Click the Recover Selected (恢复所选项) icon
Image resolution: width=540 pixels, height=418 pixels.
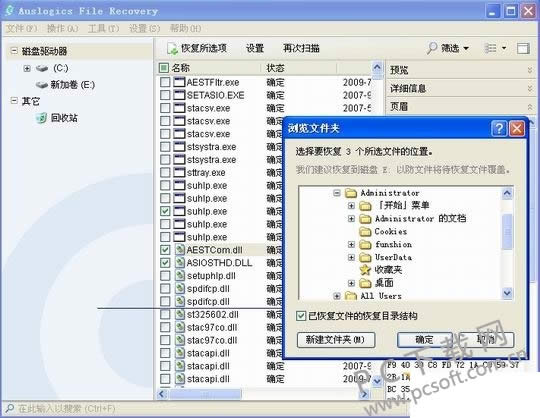coord(172,49)
